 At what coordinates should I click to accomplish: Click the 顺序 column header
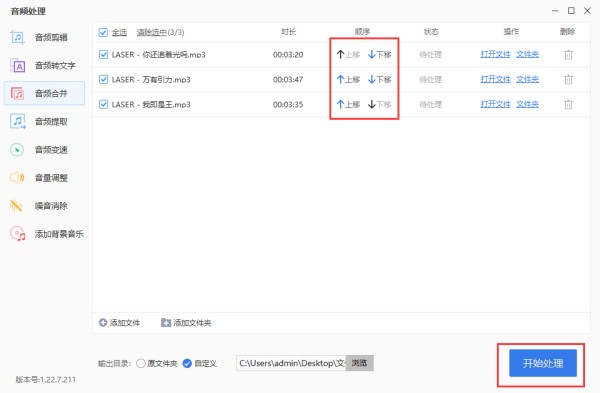[x=362, y=31]
